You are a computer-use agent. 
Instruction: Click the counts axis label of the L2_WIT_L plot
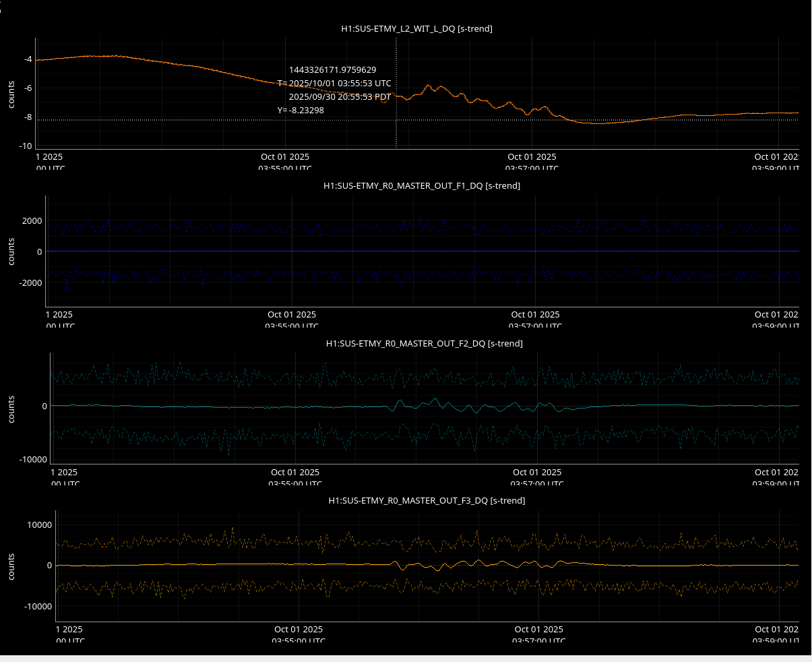pyautogui.click(x=11, y=94)
